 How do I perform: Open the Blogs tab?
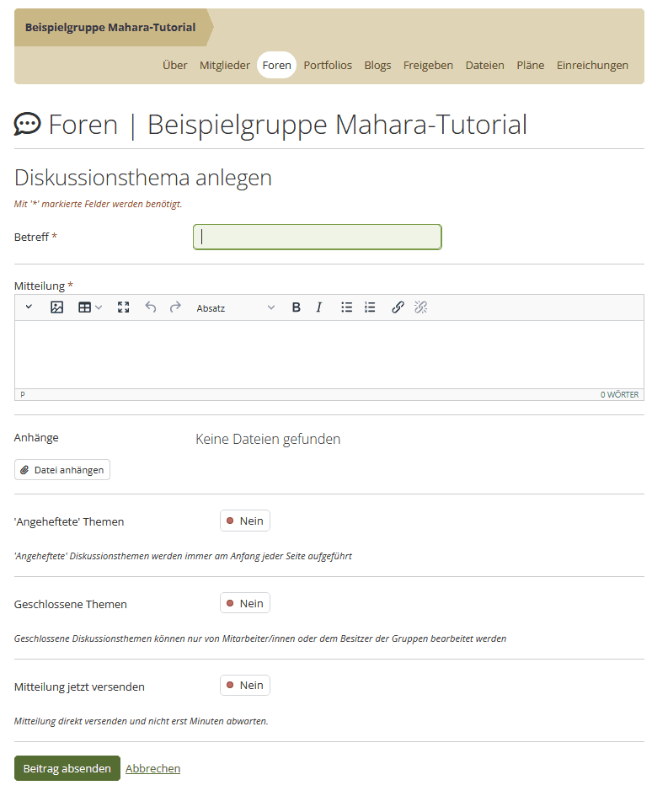point(377,65)
